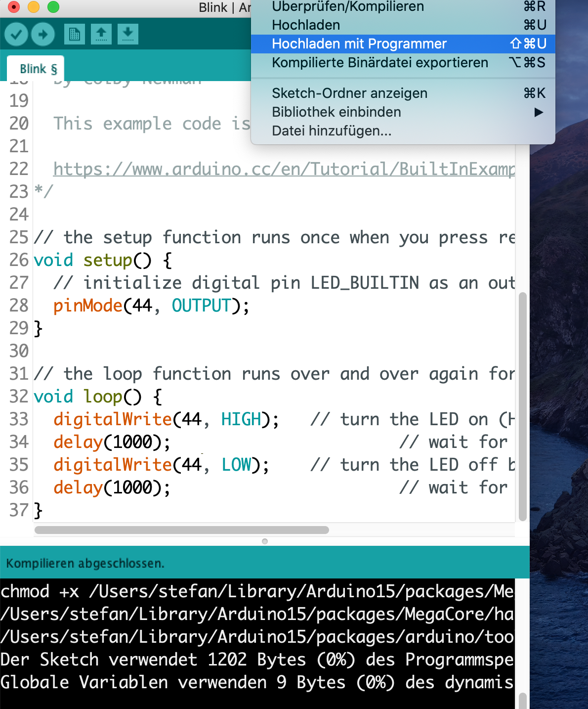Open Bibliothek einbinden submenu
Screen dimensions: 588x709
(x=403, y=112)
